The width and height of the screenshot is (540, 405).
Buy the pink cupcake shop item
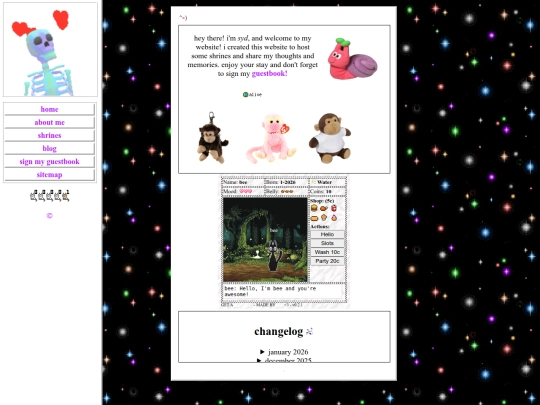(x=334, y=218)
